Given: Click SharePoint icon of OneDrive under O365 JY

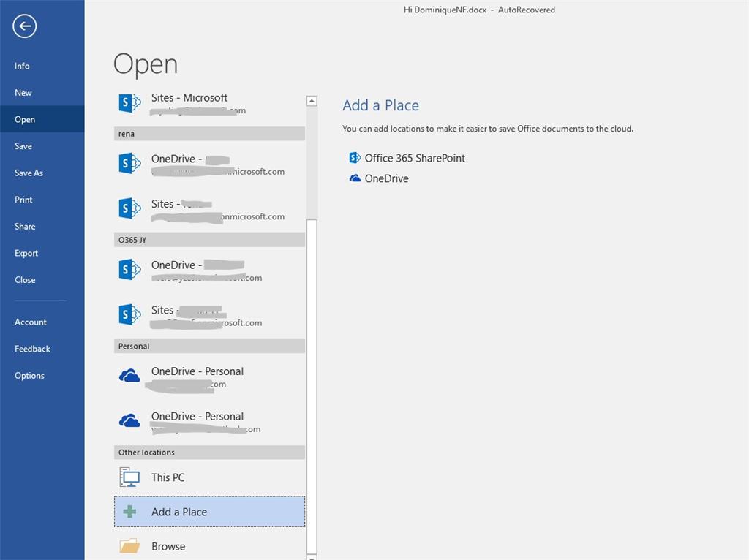Looking at the screenshot, I should pos(129,270).
